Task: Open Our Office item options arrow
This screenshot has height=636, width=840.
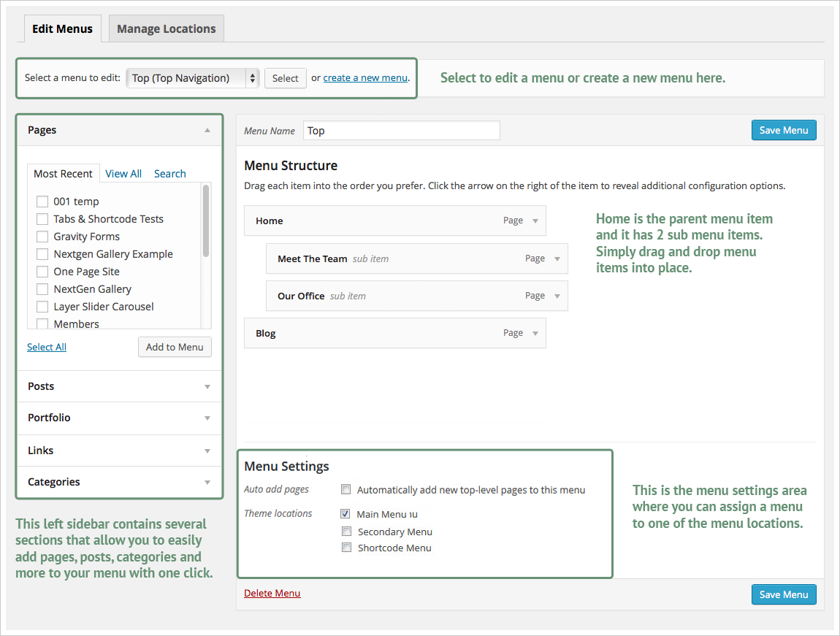Action: point(557,296)
